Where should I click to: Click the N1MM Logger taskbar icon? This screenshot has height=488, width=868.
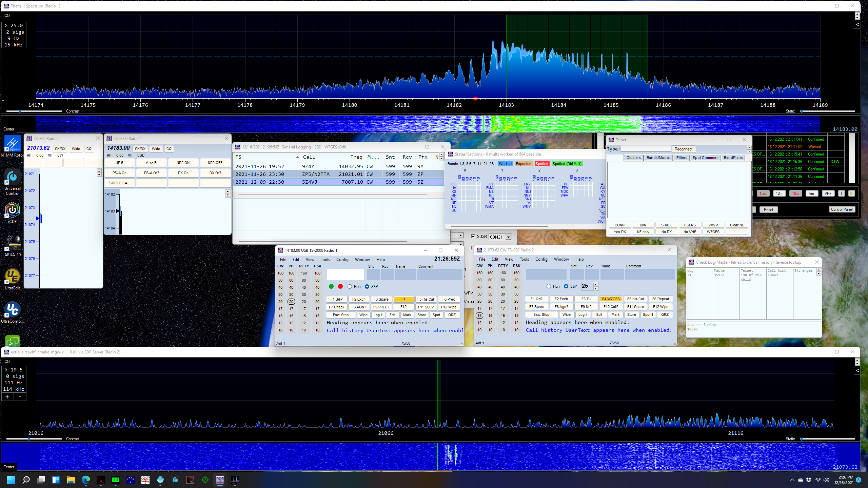(220, 480)
